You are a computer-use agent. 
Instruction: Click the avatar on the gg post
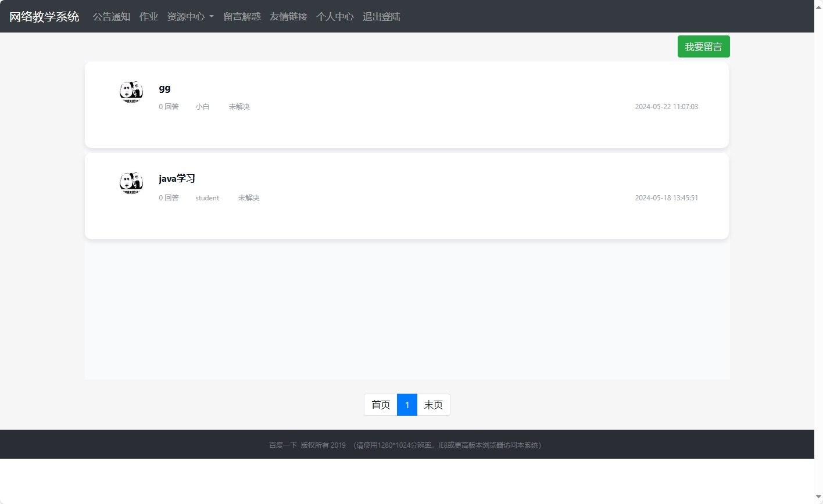[131, 92]
